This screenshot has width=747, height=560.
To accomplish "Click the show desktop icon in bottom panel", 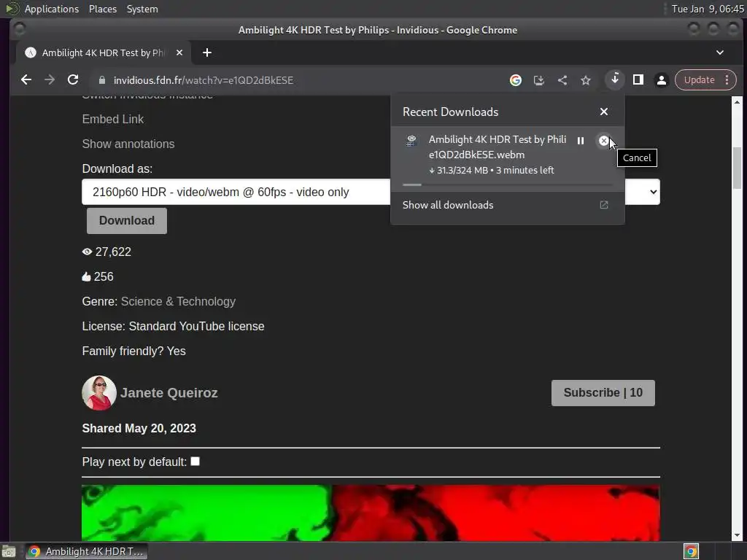I will point(9,551).
